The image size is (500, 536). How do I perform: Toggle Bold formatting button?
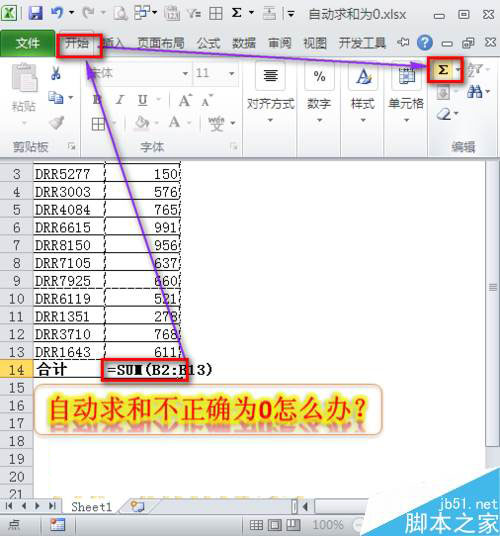click(x=97, y=100)
